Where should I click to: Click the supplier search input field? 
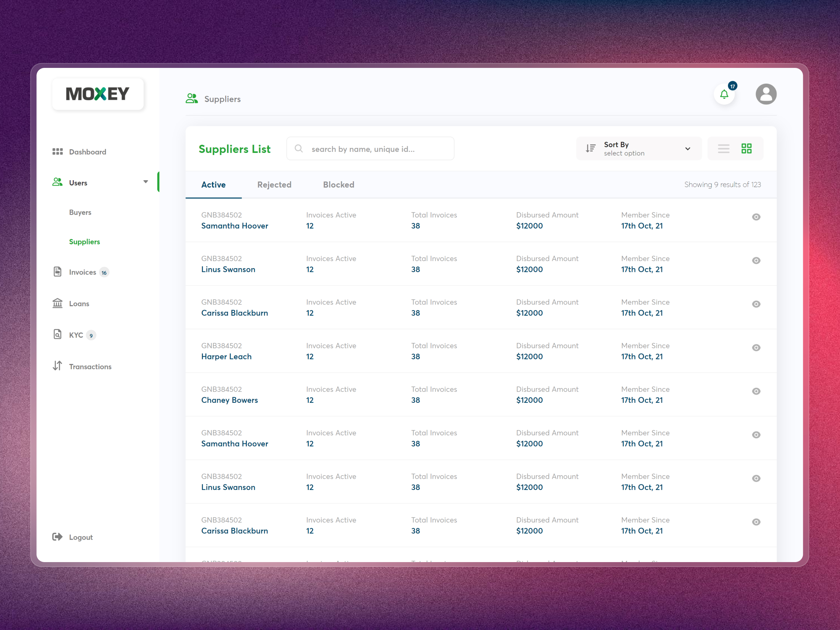(370, 148)
